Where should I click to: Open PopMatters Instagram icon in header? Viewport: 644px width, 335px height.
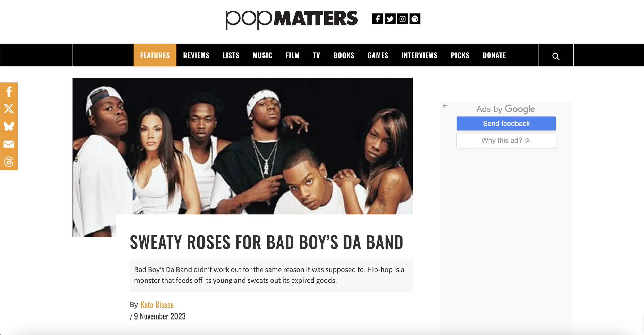pyautogui.click(x=402, y=19)
